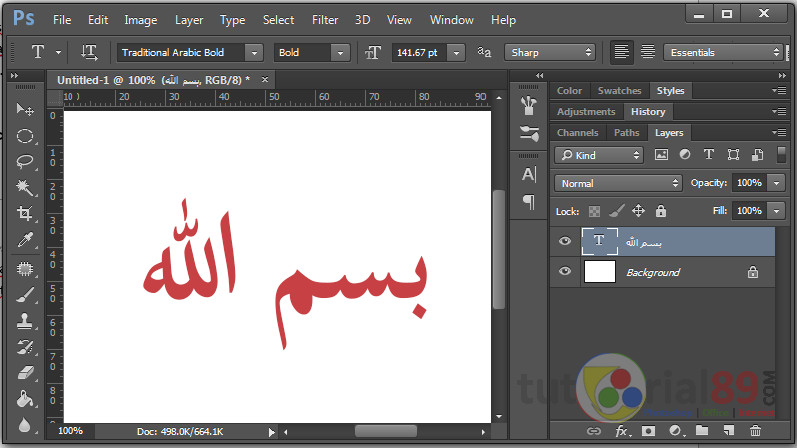Select the Eyedropper tool
The width and height of the screenshot is (797, 448).
(24, 240)
